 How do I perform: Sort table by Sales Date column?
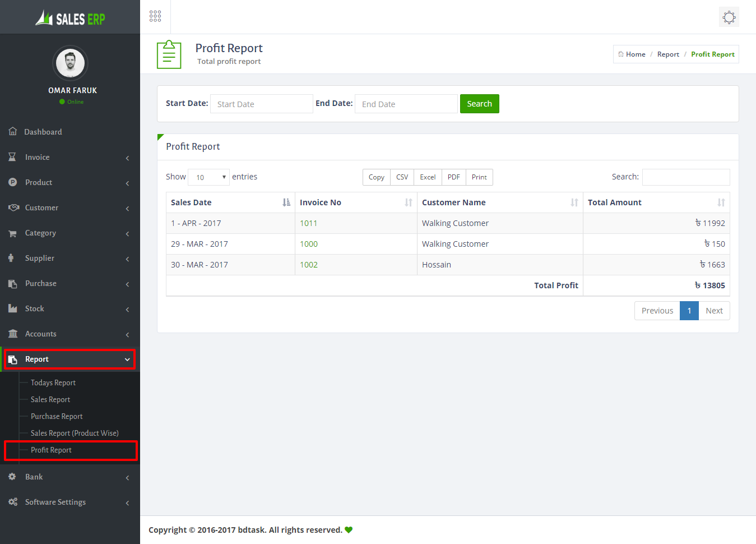click(x=230, y=202)
